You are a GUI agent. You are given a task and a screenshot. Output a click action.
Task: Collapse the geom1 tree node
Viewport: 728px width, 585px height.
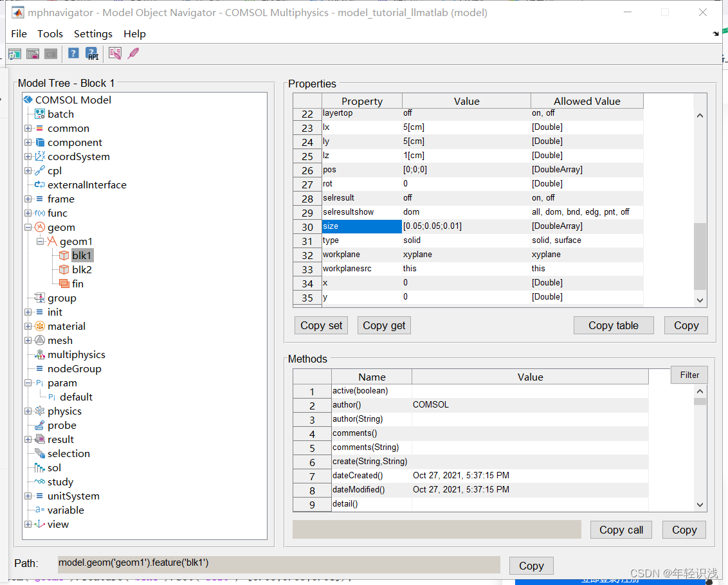40,242
